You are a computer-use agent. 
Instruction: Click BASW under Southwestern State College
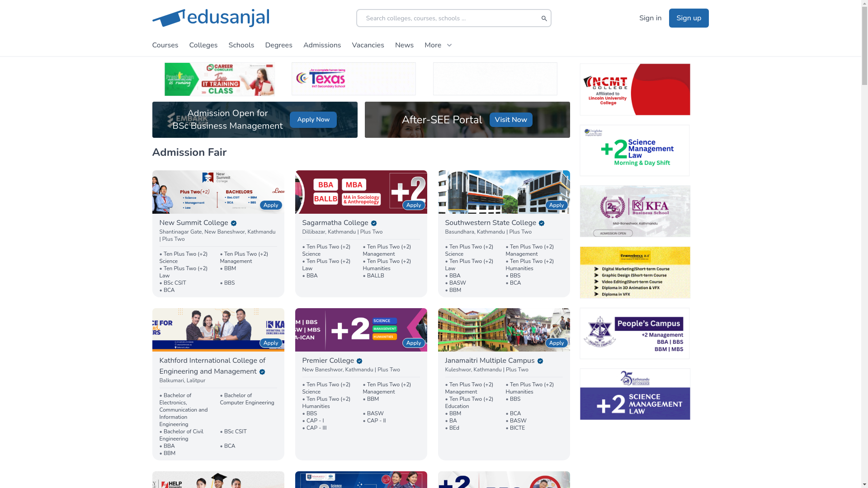click(457, 283)
